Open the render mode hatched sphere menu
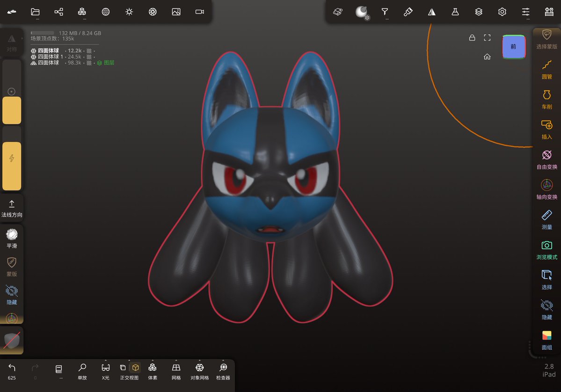Image resolution: width=561 pixels, height=392 pixels. pyautogui.click(x=106, y=12)
